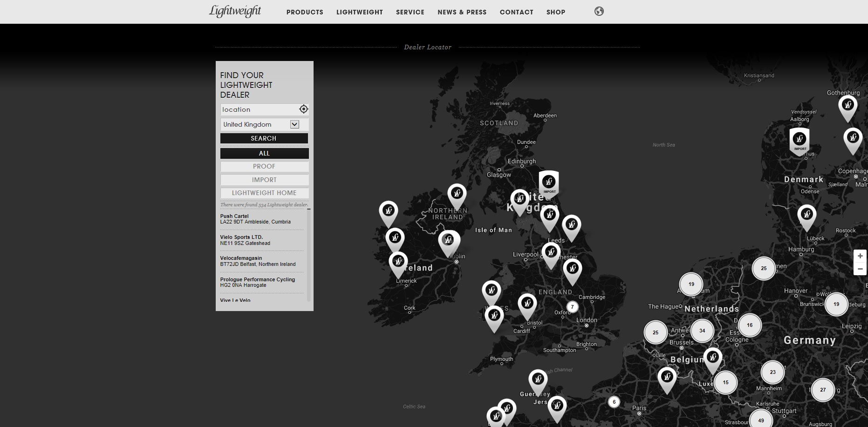Open cluster of 49 dealers near Strasbourg
Image resolution: width=868 pixels, height=427 pixels.
pos(761,420)
